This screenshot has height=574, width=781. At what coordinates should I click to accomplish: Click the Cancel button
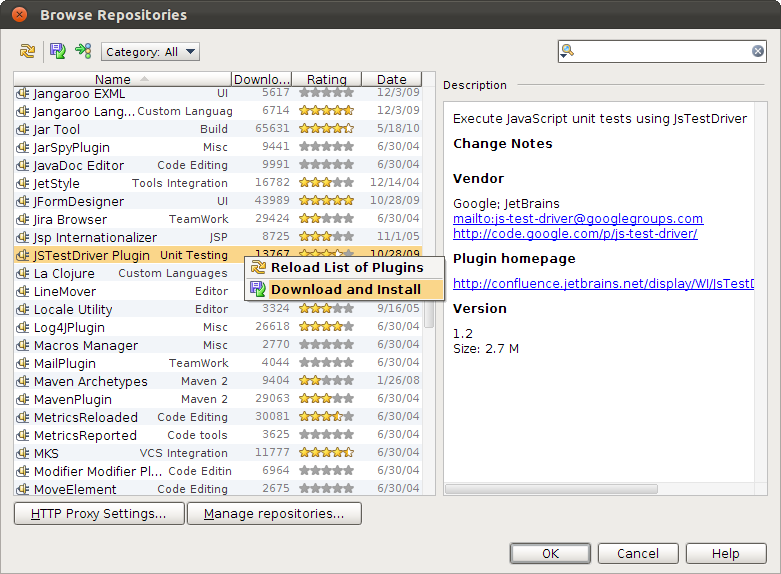coord(638,554)
